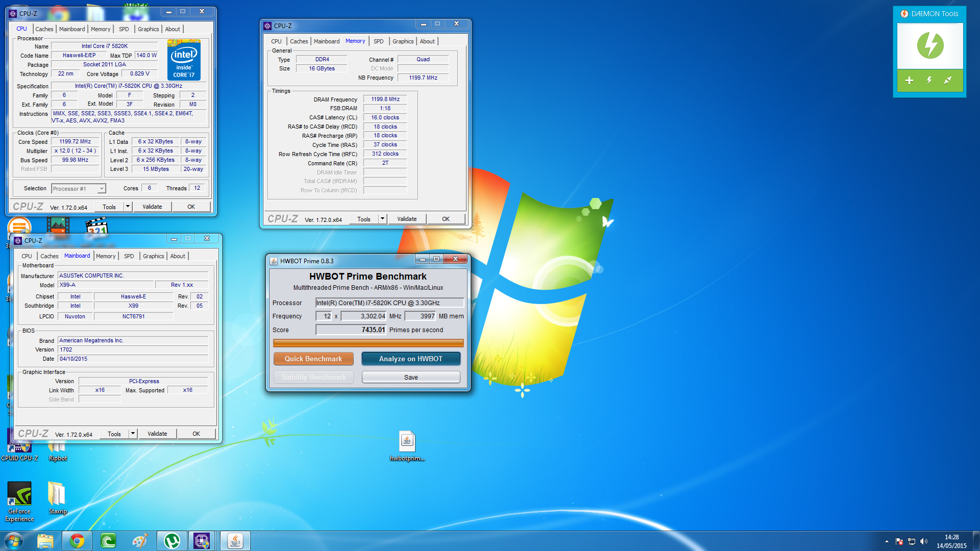Open uTorrent from the taskbar
The image size is (980, 551).
[x=171, y=541]
